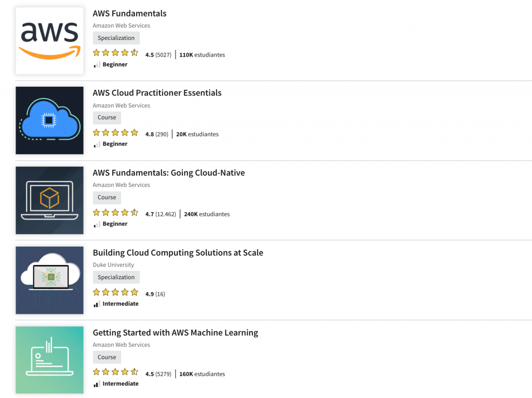Click the Going Cloud-Native laptop cube icon
Screen dimensions: 532x398
point(49,200)
